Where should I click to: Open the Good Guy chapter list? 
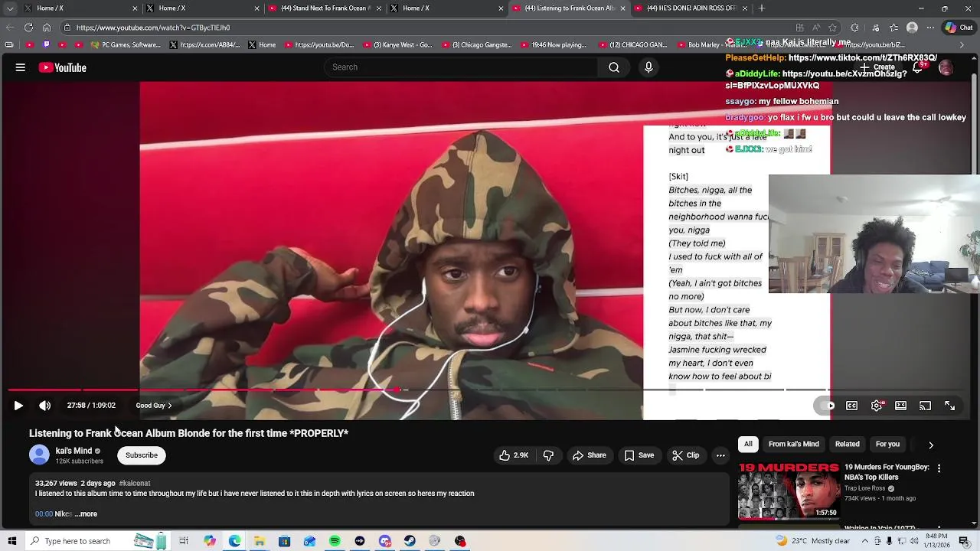(x=154, y=406)
